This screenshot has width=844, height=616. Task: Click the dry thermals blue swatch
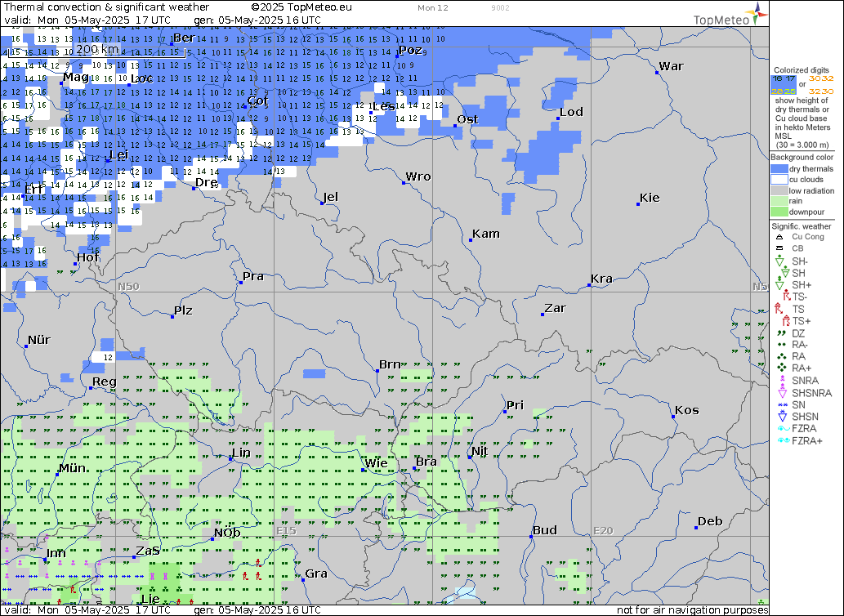[x=779, y=168]
